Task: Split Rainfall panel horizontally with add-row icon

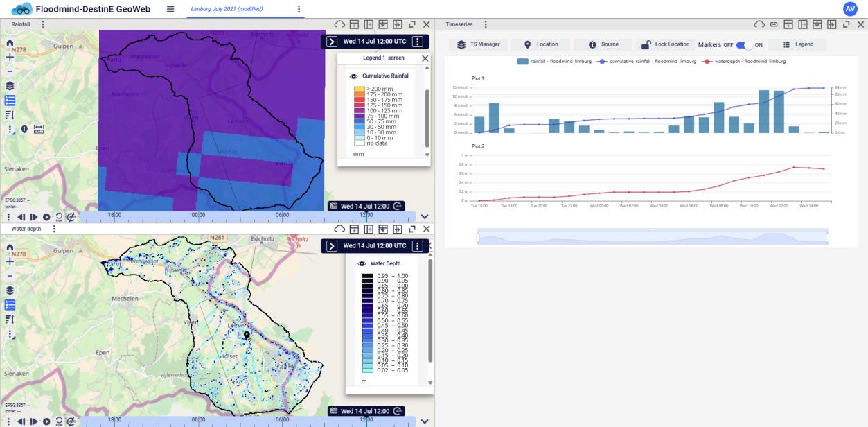Action: (354, 24)
